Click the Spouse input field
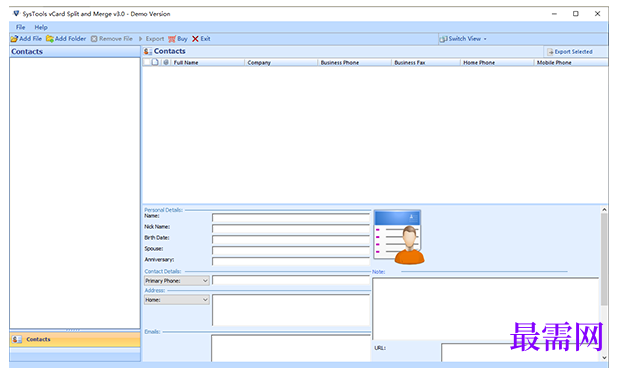The height and width of the screenshot is (368, 622). click(291, 251)
